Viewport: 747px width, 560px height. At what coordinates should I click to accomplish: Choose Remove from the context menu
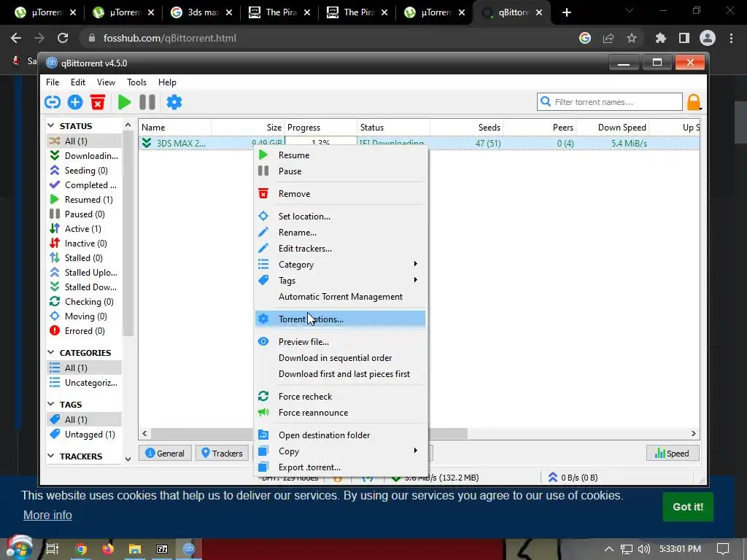click(340, 194)
